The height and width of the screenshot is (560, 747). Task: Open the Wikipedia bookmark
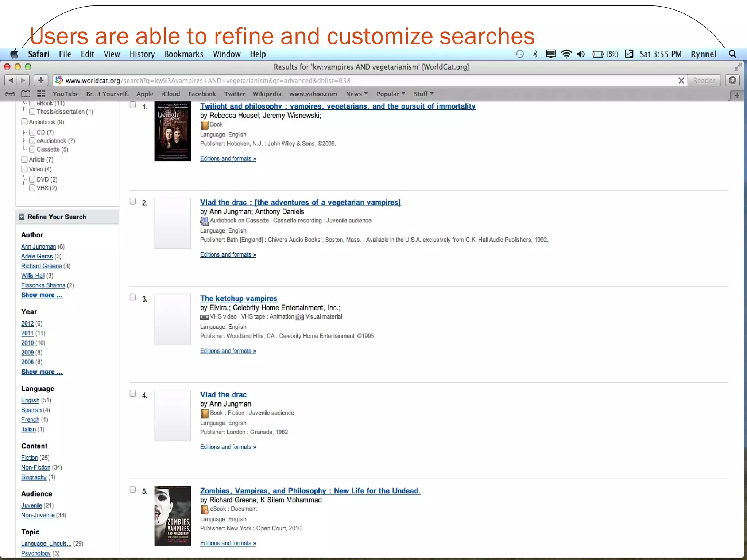point(267,94)
